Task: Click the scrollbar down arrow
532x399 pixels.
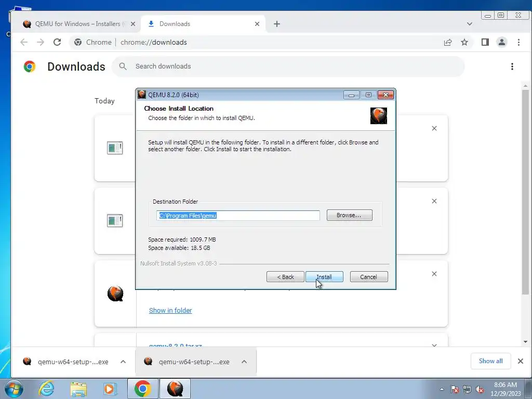Action: pyautogui.click(x=525, y=342)
